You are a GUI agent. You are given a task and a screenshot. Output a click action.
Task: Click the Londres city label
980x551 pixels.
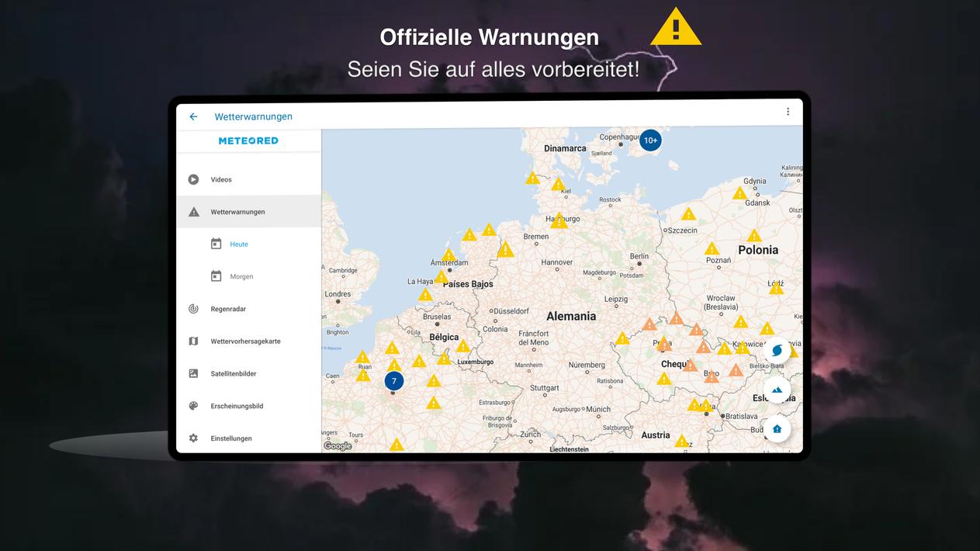pos(338,294)
